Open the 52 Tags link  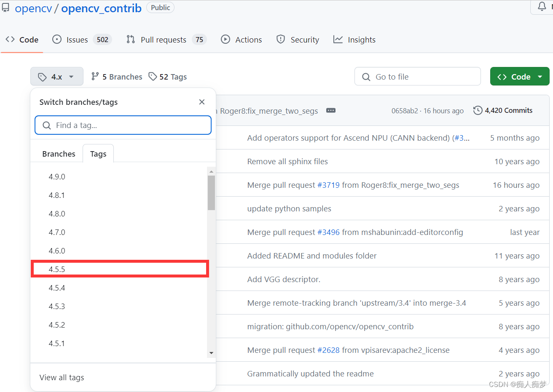tap(168, 77)
